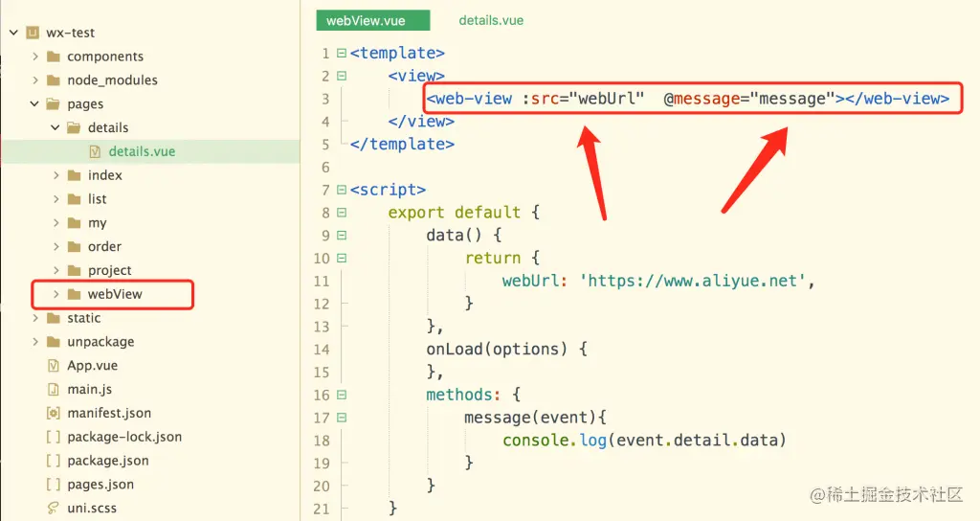
Task: Fold the template block at line 1
Action: point(342,54)
